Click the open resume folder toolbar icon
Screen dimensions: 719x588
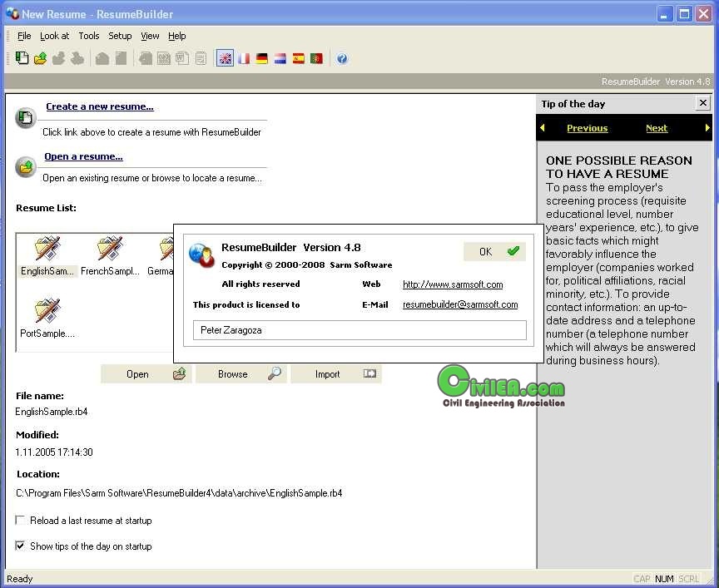[40, 58]
